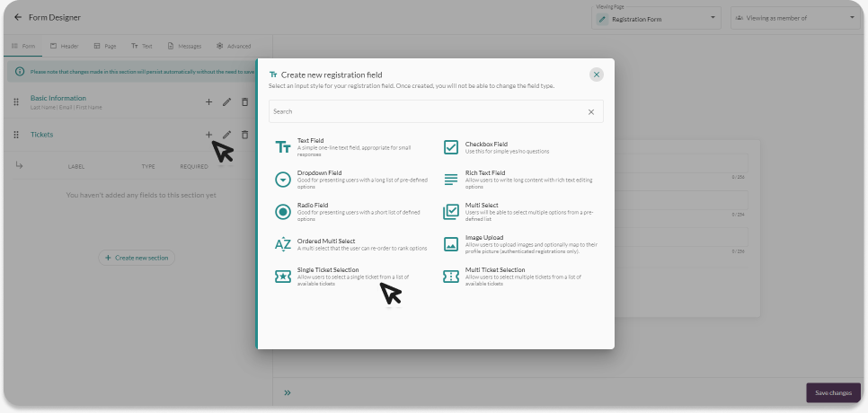Switch to the Header tab
This screenshot has height=413, width=868.
coord(64,46)
